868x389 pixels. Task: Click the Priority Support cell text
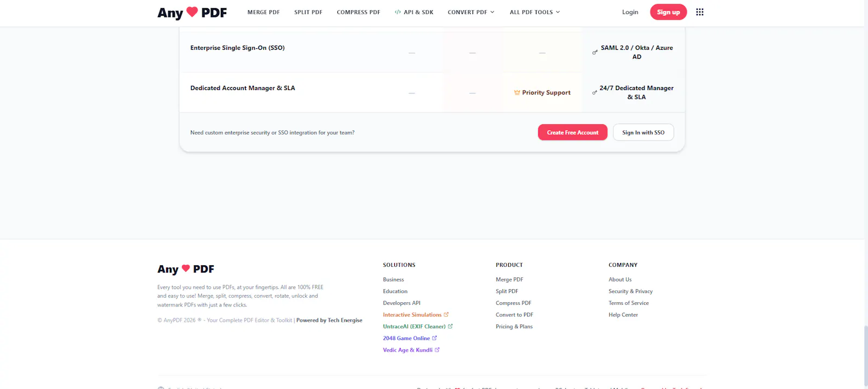coord(546,93)
